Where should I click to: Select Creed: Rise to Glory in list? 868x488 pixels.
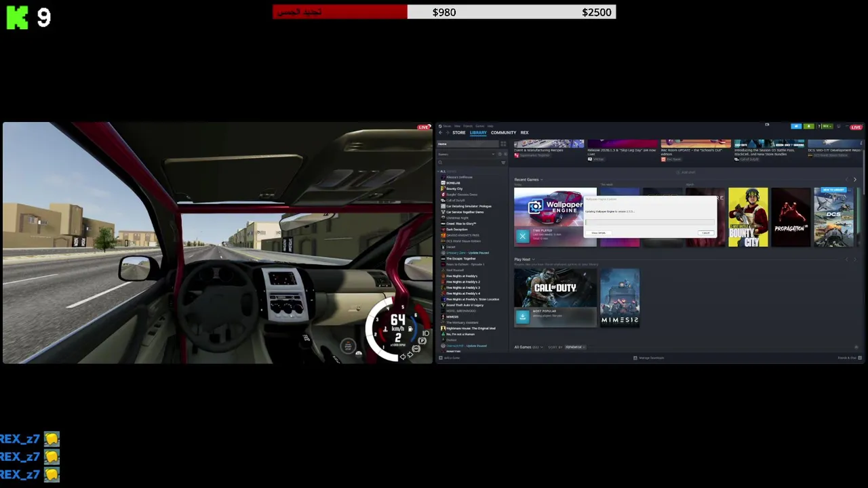tap(461, 224)
